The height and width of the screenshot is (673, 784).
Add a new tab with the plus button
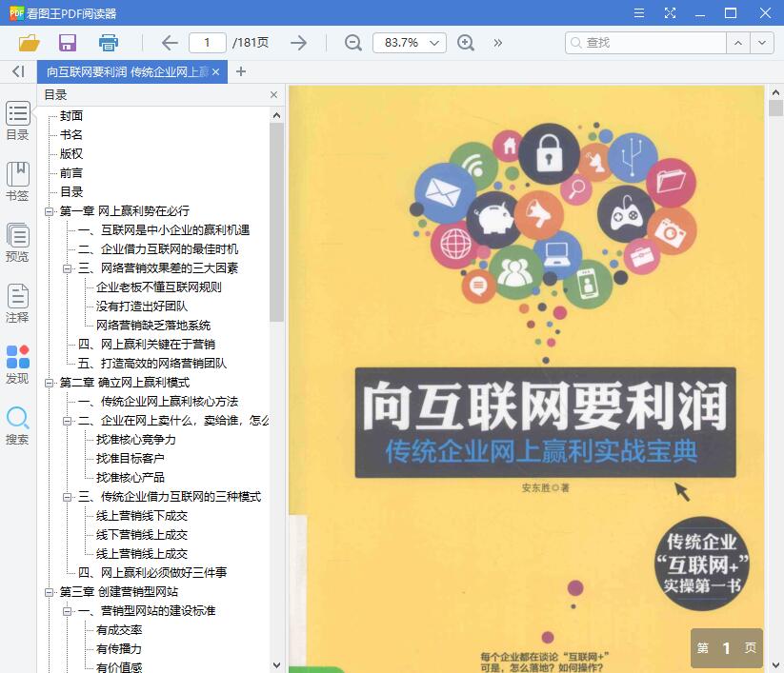(241, 71)
